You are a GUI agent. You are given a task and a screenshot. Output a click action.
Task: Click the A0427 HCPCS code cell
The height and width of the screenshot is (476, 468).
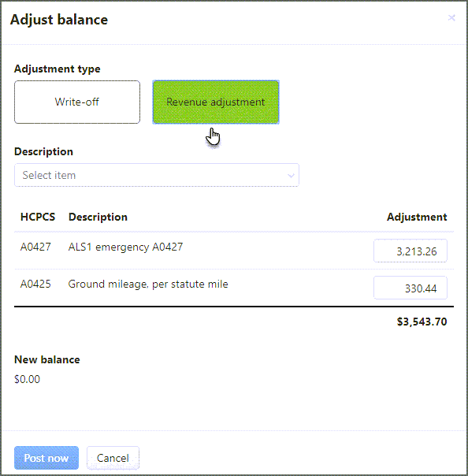(x=35, y=247)
